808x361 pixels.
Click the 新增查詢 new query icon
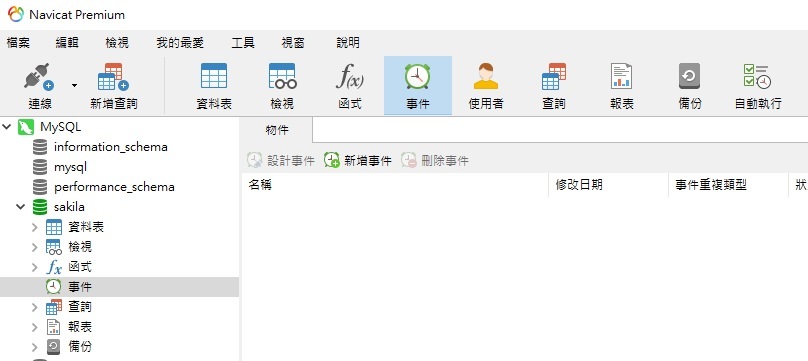click(x=113, y=85)
